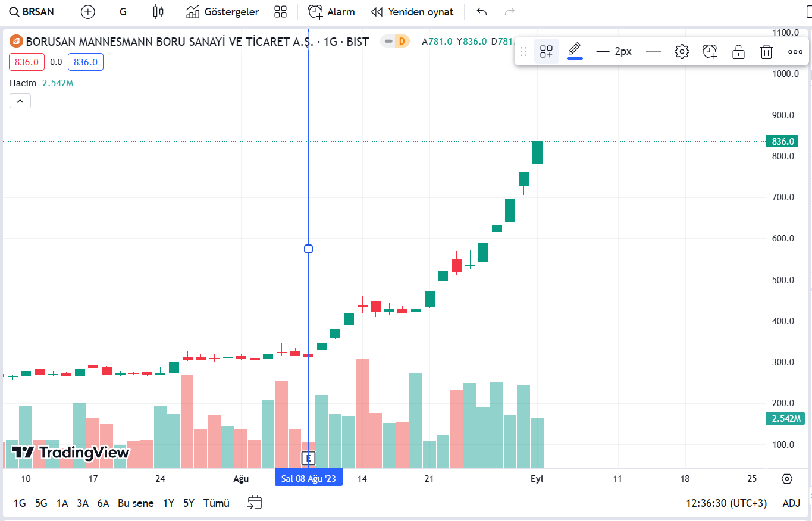The image size is (812, 521).
Task: Start Yeniden oynat bar replay
Action: (x=412, y=12)
